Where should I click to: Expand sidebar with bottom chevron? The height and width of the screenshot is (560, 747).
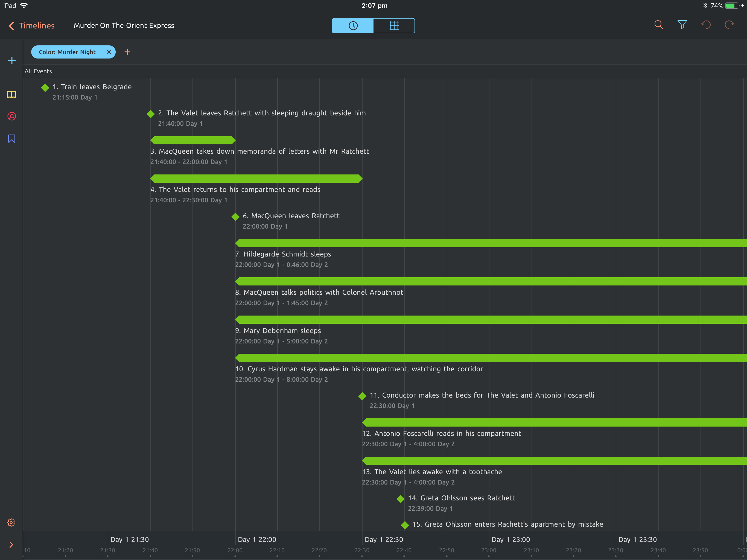point(11,545)
